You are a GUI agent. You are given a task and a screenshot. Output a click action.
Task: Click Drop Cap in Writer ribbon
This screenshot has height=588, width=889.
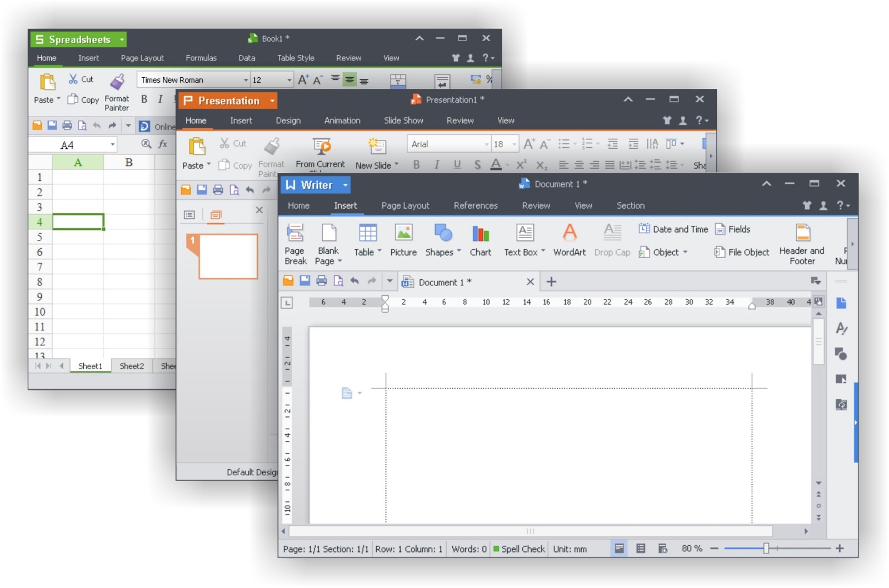[612, 240]
